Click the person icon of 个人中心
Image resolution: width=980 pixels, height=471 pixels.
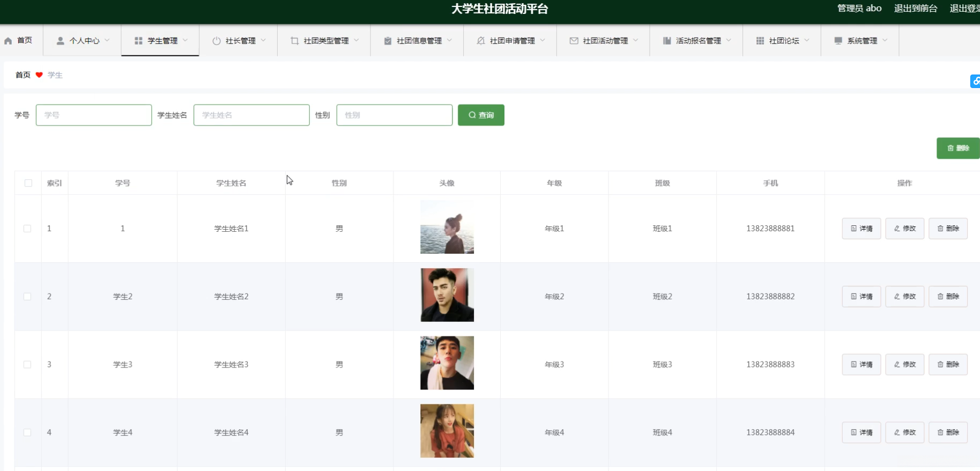[x=60, y=41]
